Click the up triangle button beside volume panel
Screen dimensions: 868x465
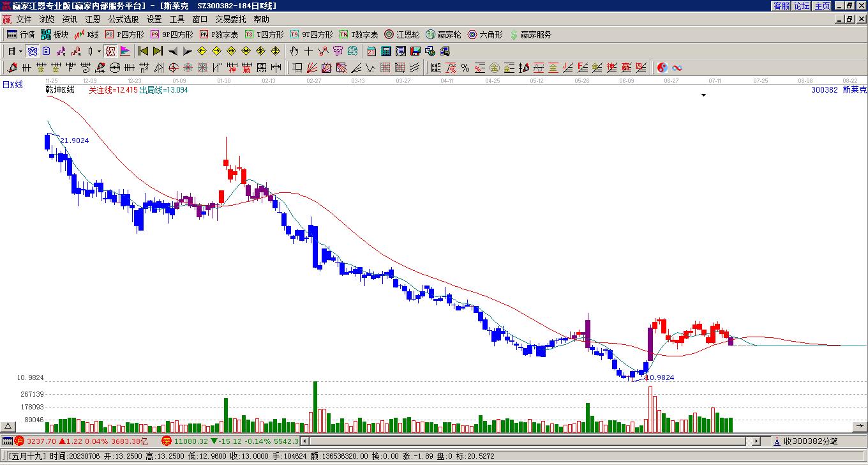(x=8, y=427)
